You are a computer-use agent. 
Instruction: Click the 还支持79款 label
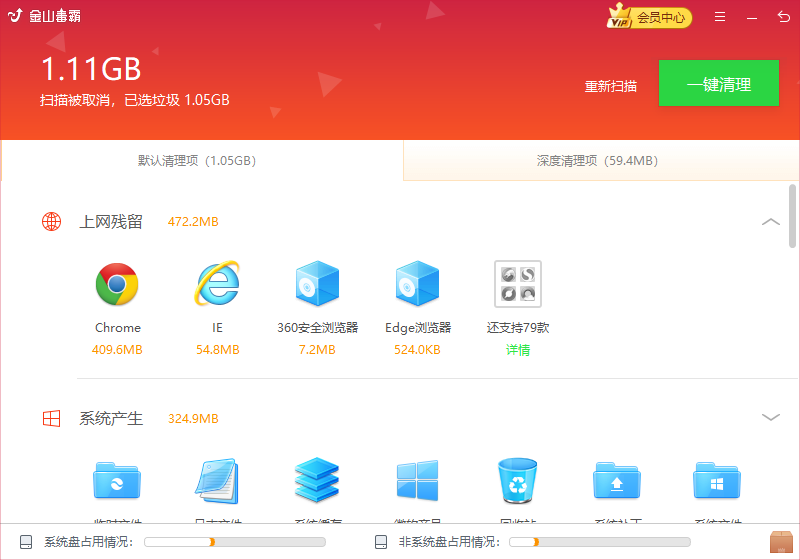click(518, 327)
